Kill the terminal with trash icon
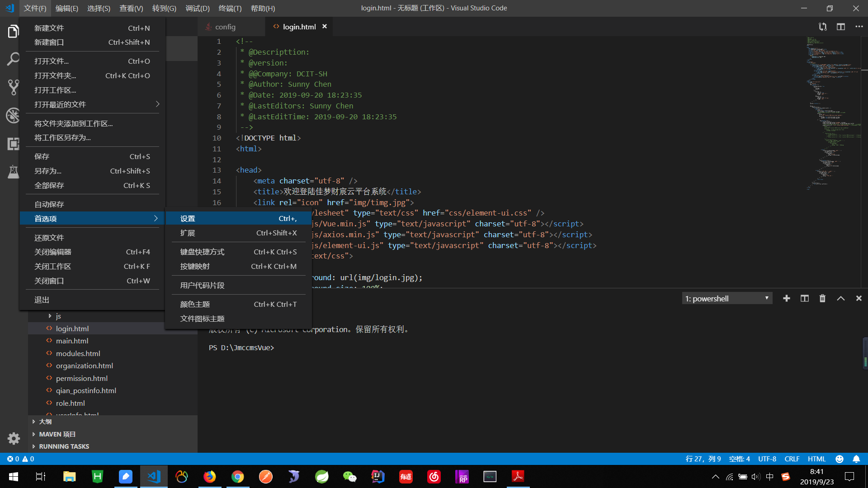Screen dimensions: 868x488 point(822,298)
